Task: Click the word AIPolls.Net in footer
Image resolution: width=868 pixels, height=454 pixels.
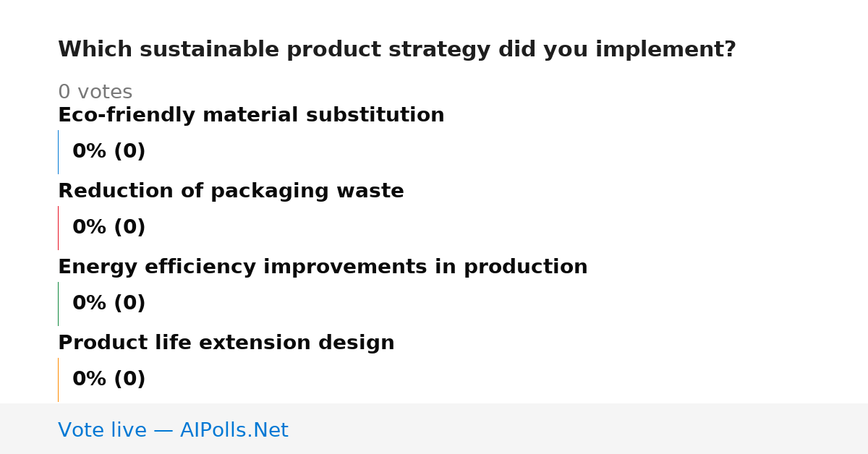Action: [x=234, y=430]
